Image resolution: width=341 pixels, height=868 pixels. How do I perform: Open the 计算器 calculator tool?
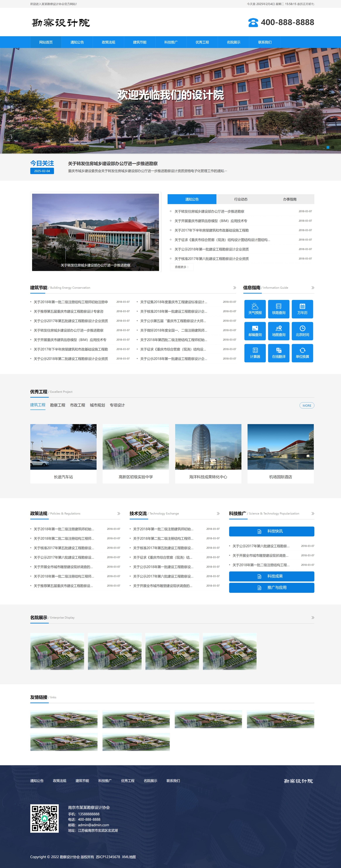(255, 353)
